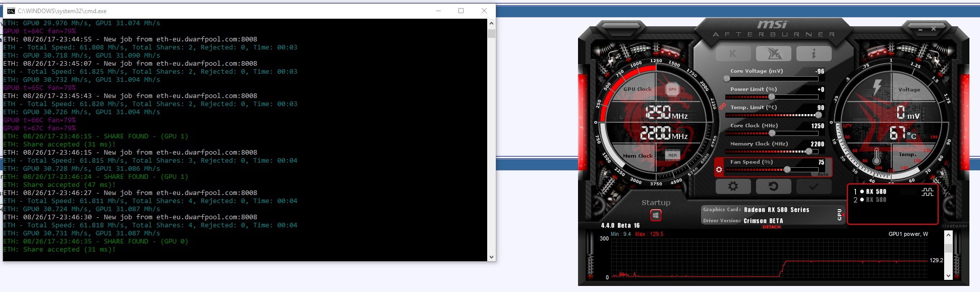Click Fan Speed value 75
The image size is (980, 292).
click(821, 162)
